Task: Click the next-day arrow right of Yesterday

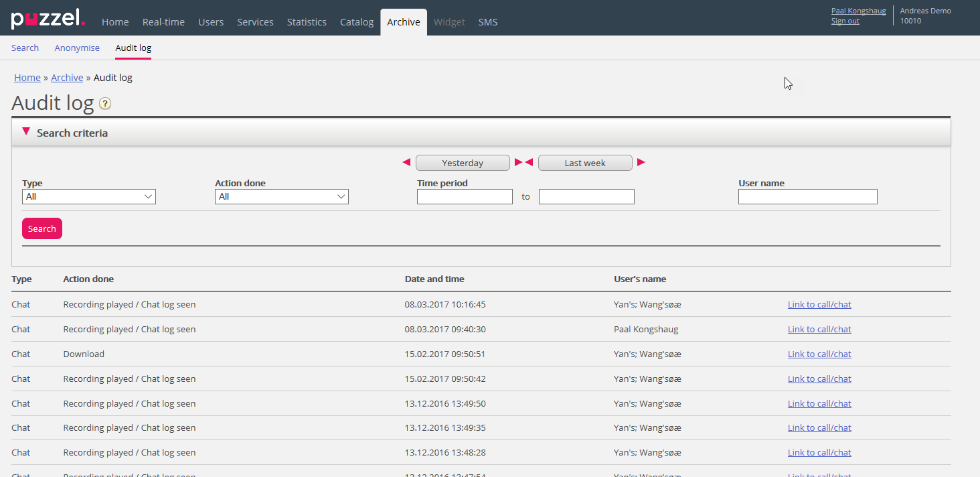Action: [517, 163]
